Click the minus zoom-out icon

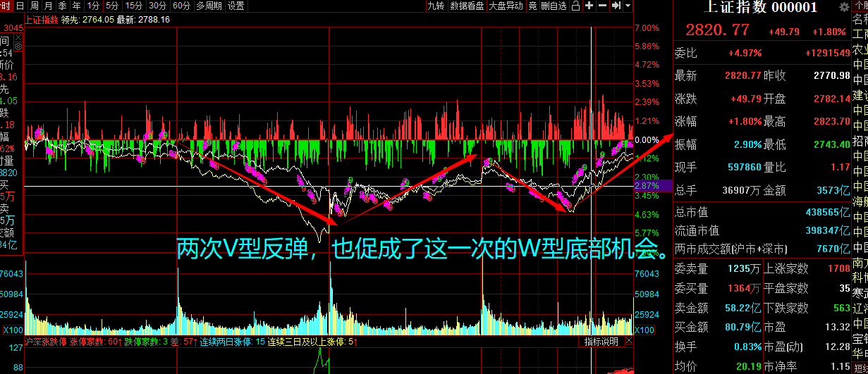coord(603,6)
